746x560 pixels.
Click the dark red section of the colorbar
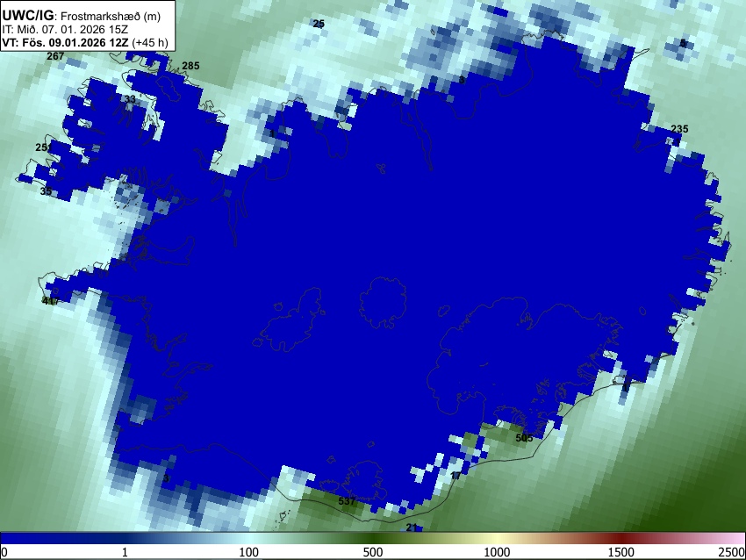(x=621, y=538)
